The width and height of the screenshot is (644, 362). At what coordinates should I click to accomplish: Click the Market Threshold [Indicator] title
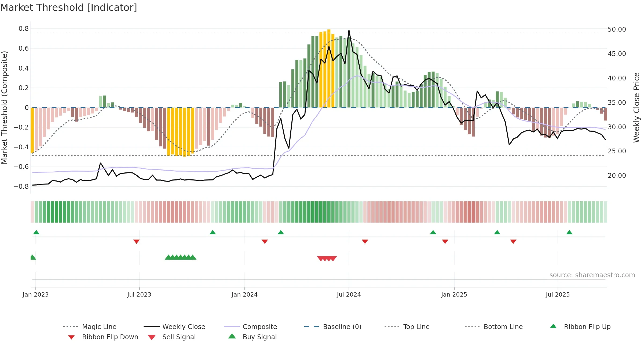coord(69,8)
